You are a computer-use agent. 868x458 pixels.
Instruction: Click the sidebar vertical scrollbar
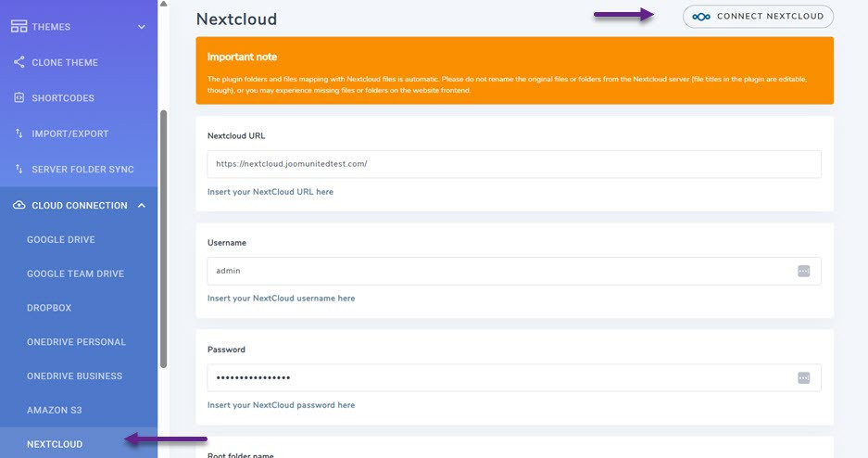tap(164, 239)
